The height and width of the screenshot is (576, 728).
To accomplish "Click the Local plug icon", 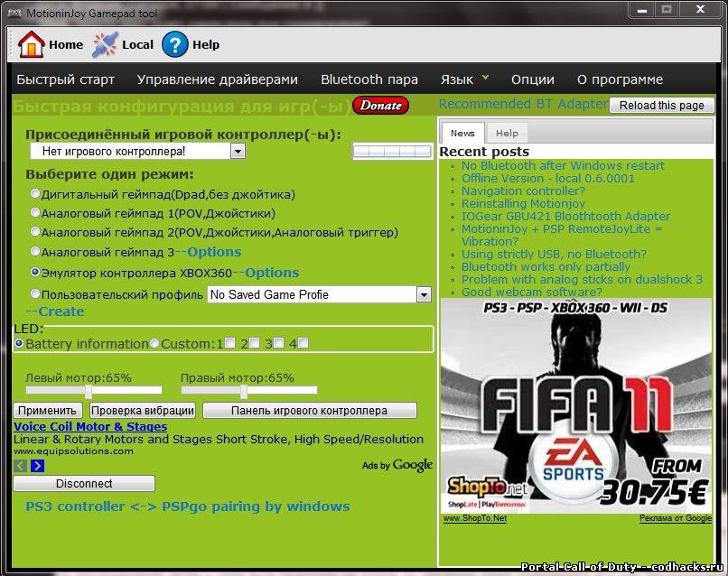I will pos(106,44).
